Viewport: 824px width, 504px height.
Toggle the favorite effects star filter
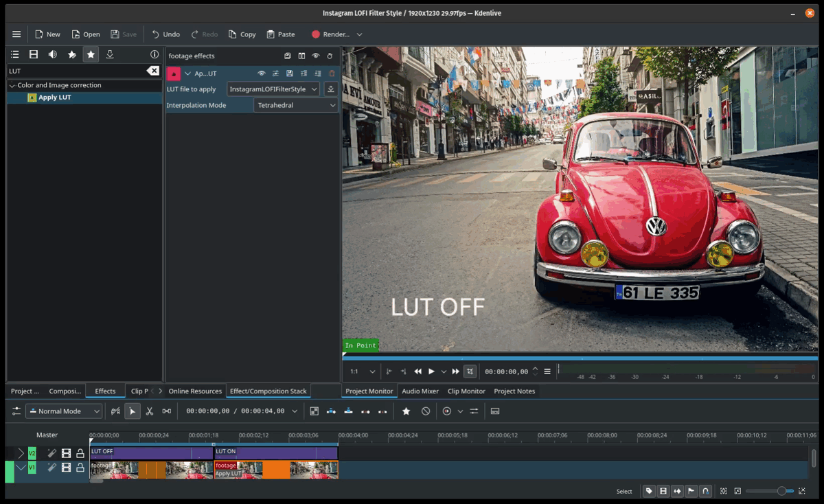(91, 54)
